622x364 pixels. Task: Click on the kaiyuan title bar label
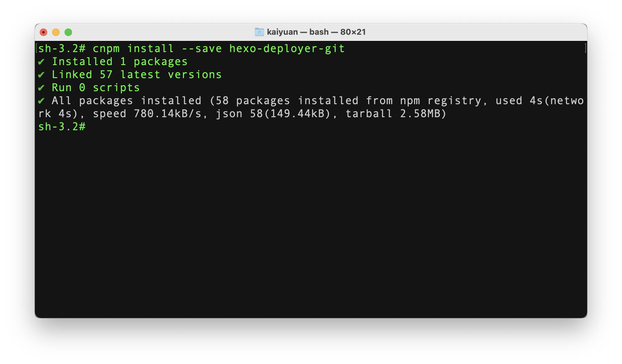point(282,32)
